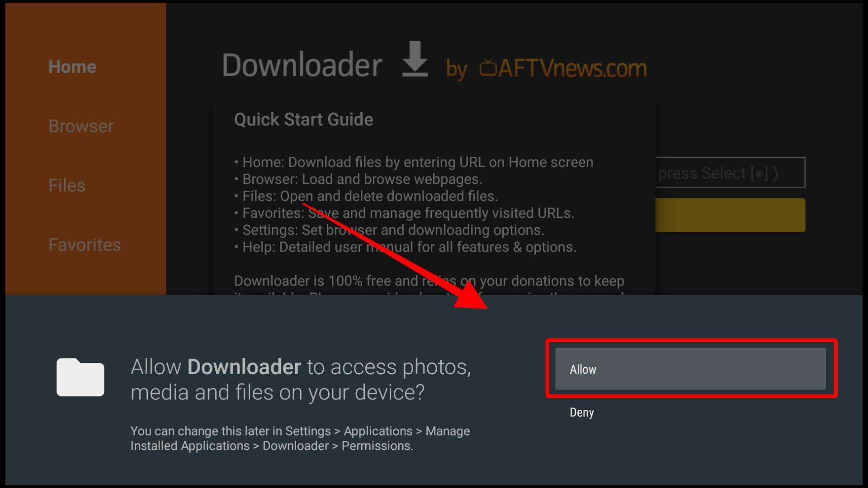Click the Allow button for Downloader

point(691,369)
